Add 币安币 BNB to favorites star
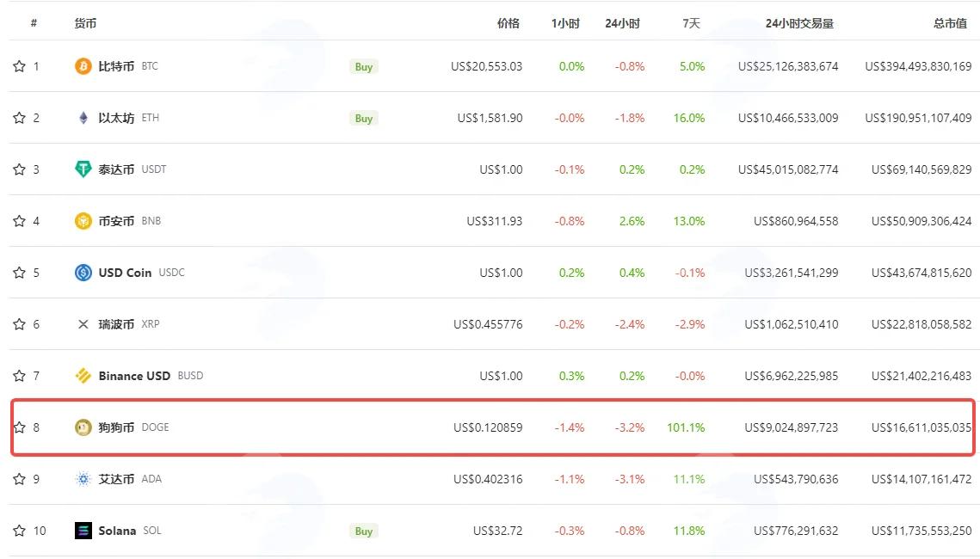The height and width of the screenshot is (559, 980). click(20, 221)
